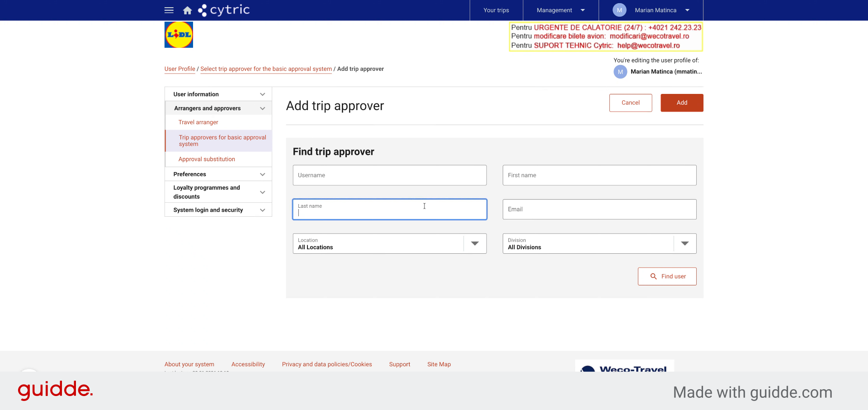
Task: Go to the home icon
Action: 187,10
